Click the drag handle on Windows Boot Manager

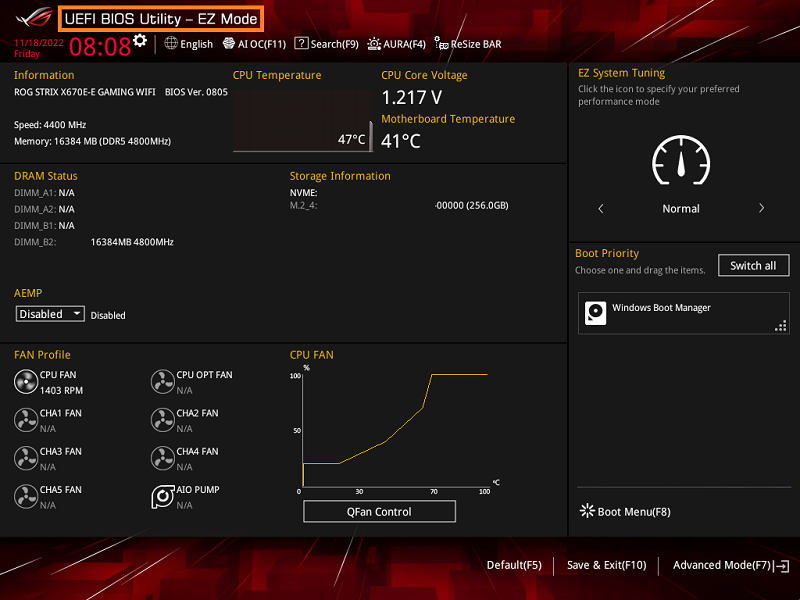[x=781, y=326]
